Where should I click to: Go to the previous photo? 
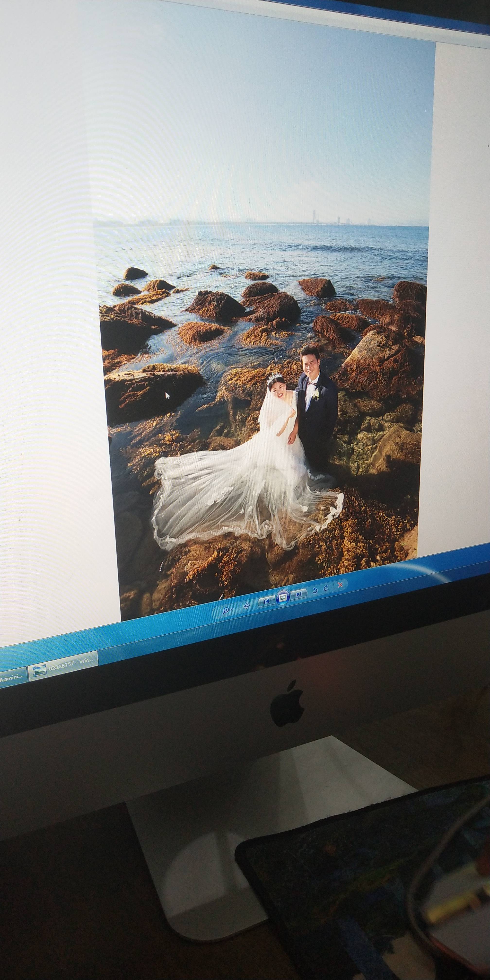pos(267,602)
